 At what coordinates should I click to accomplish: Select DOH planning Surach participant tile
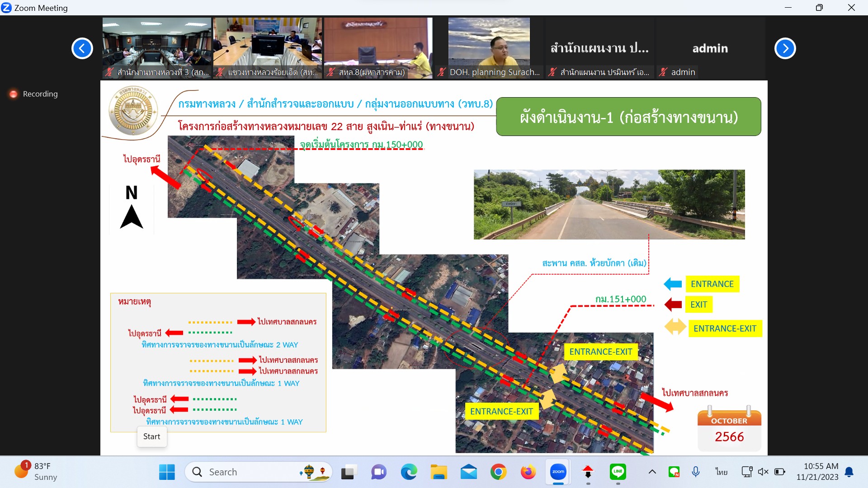489,48
